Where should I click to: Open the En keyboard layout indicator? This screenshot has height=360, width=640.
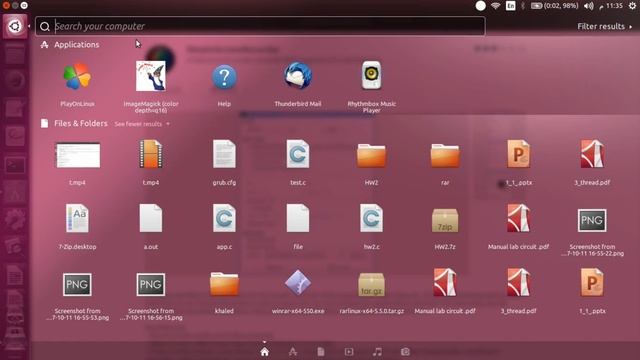pyautogui.click(x=510, y=6)
